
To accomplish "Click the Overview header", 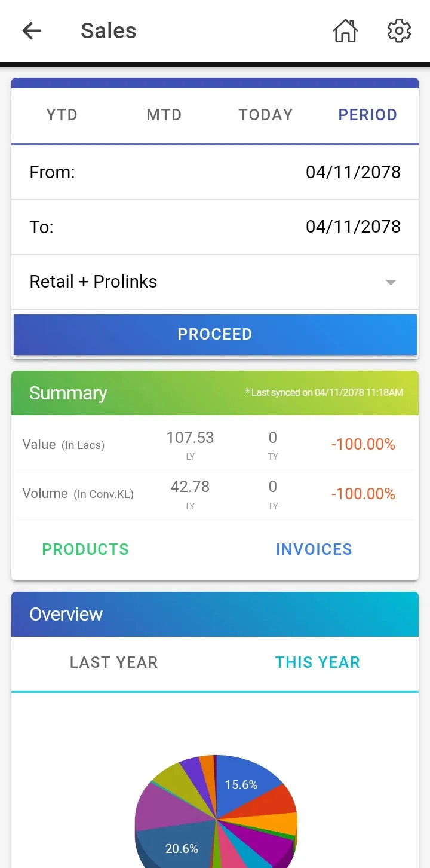I will [x=215, y=614].
